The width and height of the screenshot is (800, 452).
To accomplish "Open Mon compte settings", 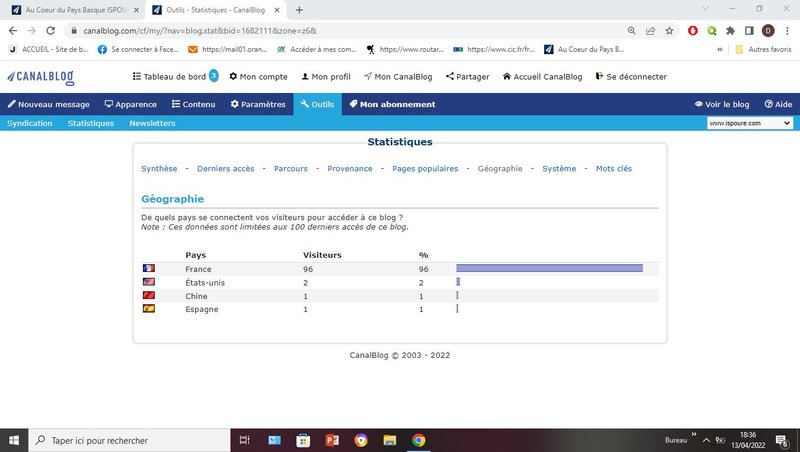I will tap(258, 77).
